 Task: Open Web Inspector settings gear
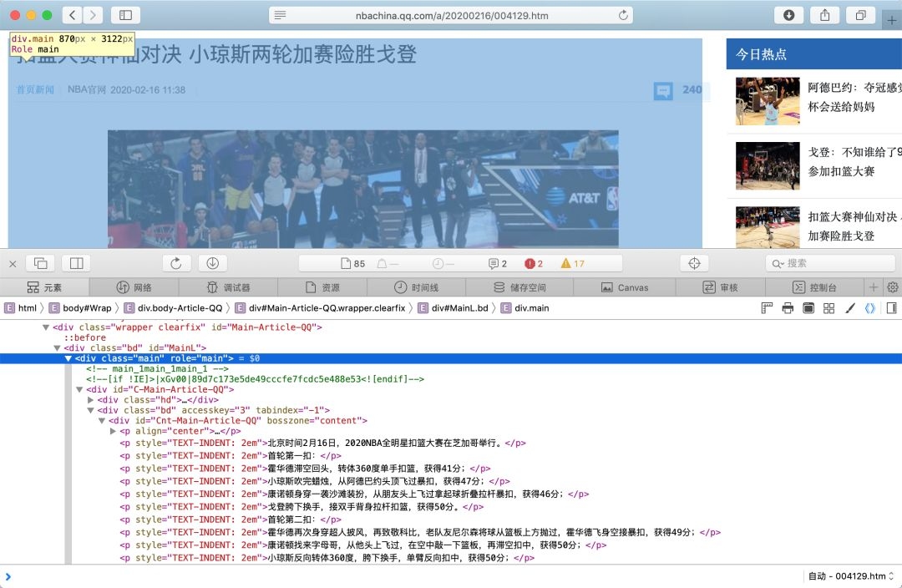[892, 287]
